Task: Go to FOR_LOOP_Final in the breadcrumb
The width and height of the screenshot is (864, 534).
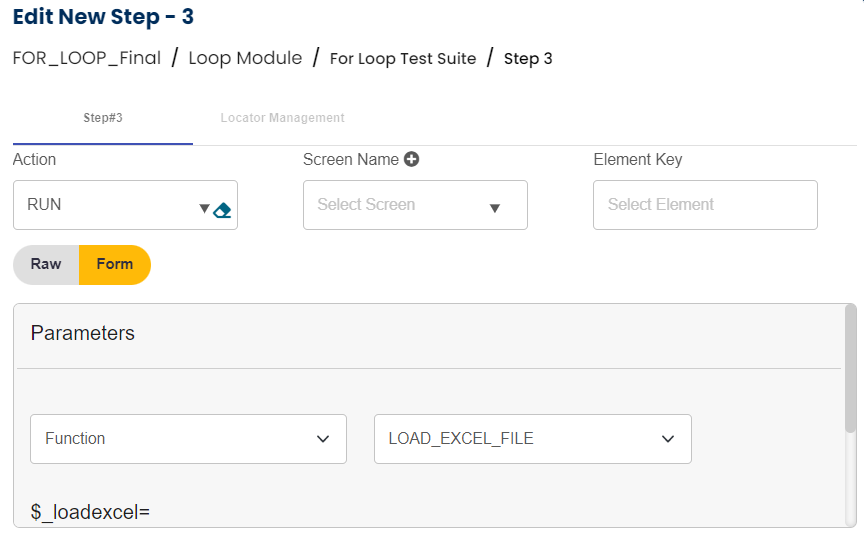Action: (x=87, y=58)
